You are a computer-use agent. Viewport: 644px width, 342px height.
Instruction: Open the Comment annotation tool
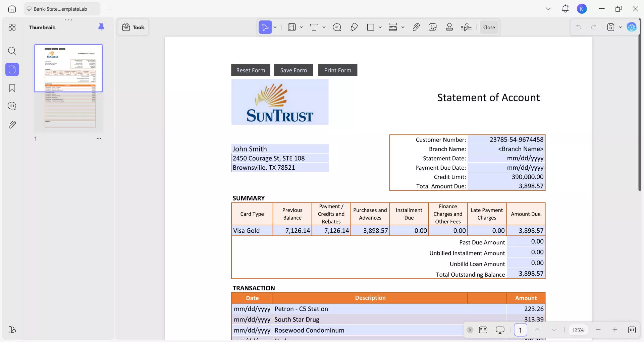(337, 27)
